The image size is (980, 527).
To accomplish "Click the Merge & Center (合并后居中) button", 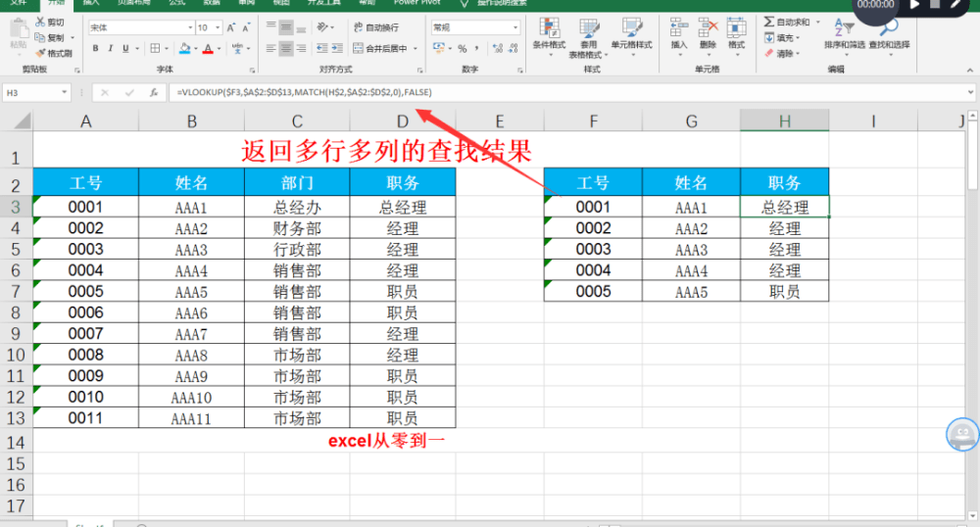I will click(x=380, y=48).
